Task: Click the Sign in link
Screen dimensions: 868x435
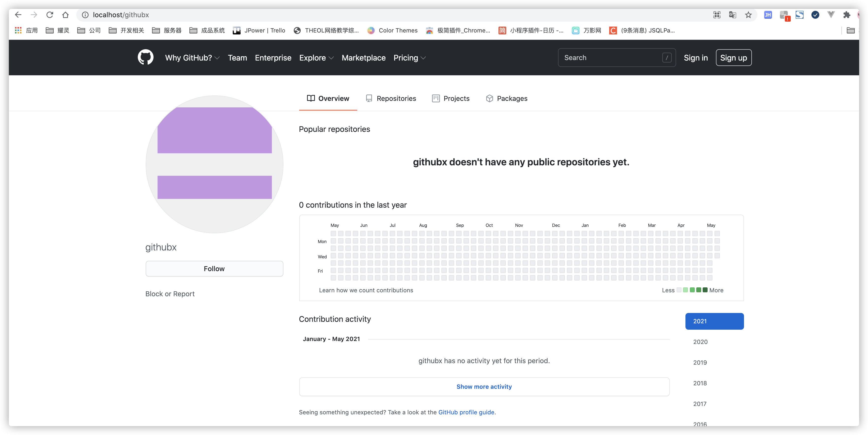Action: click(x=696, y=58)
